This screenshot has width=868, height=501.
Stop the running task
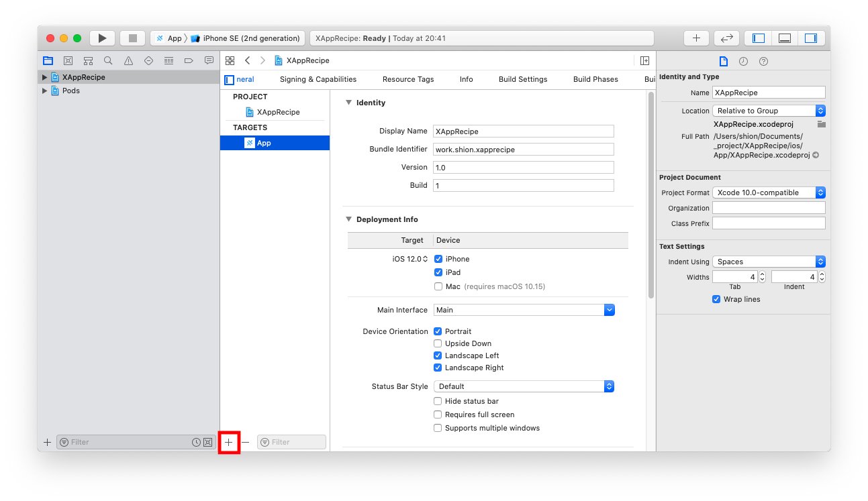(x=132, y=38)
